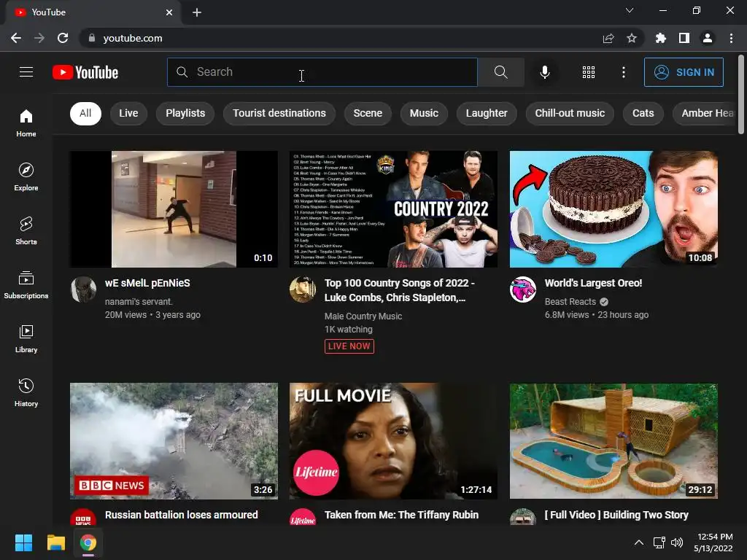The width and height of the screenshot is (747, 560).
Task: Select the Music filter chip
Action: coord(424,113)
